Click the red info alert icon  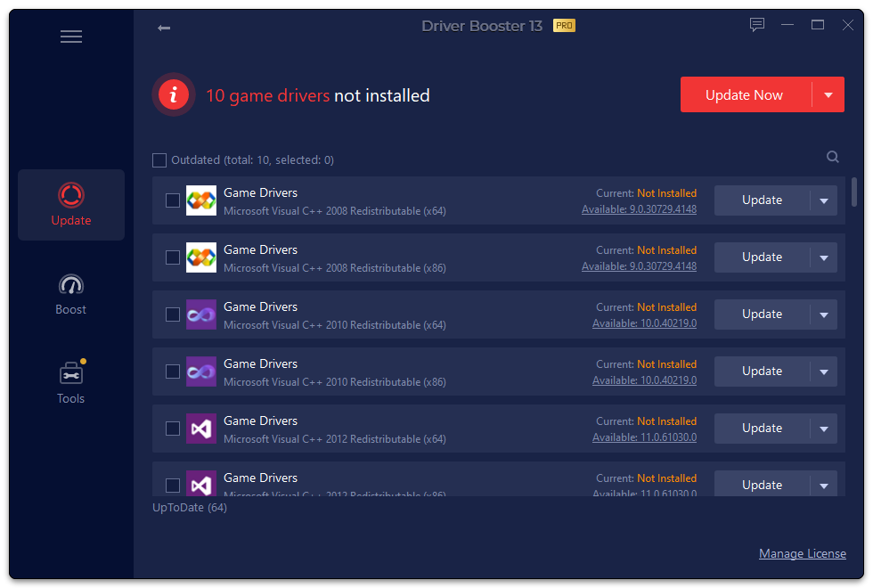[x=174, y=94]
